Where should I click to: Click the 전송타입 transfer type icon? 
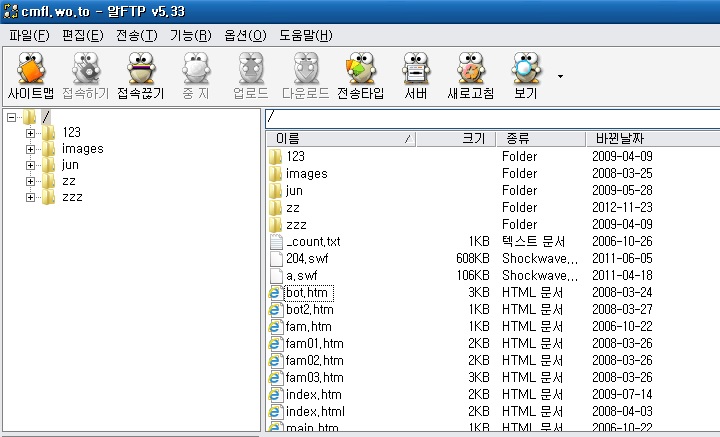tap(360, 77)
